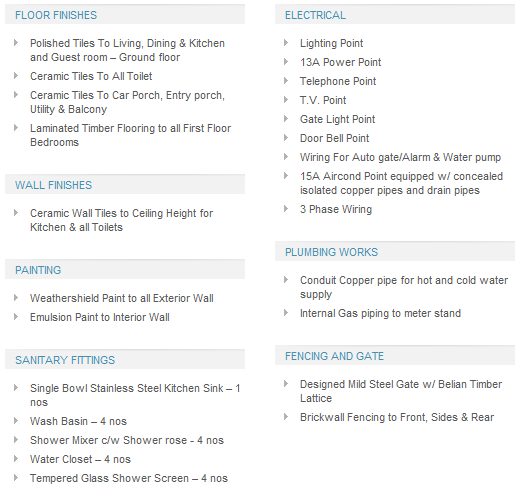Click the arrow bullet beside 3 Phase Wiring
This screenshot has width=521, height=497.
(x=286, y=209)
